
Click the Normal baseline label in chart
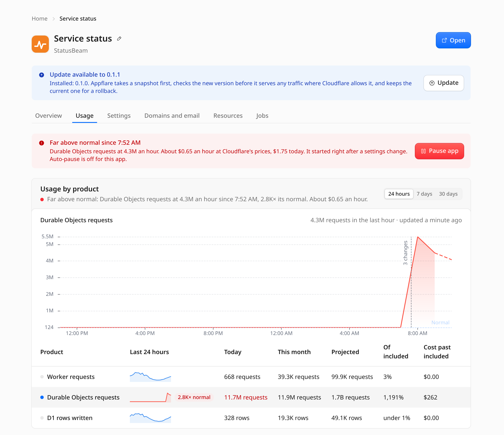click(x=440, y=322)
